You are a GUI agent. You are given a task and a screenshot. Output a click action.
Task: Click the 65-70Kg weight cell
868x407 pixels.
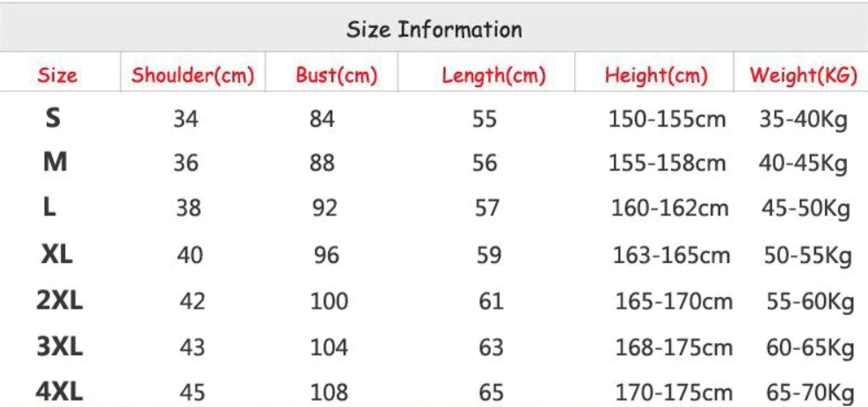point(811,394)
